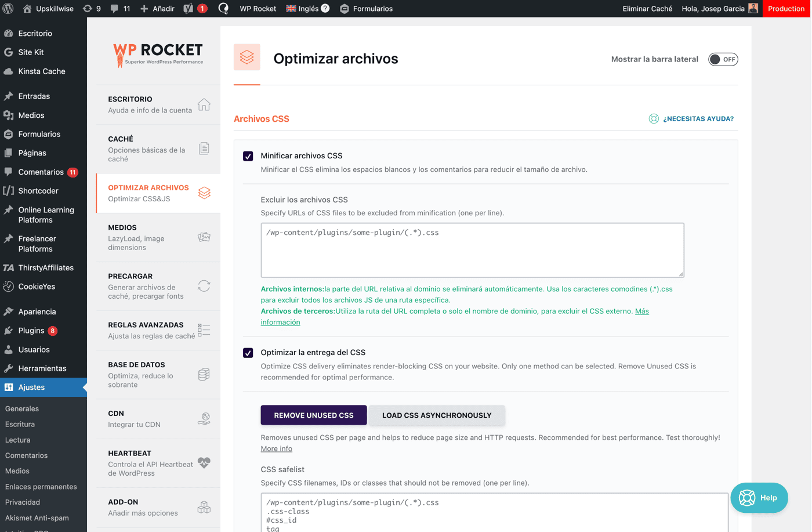Click the heart pulse icon next to Heartbeat

pyautogui.click(x=204, y=462)
